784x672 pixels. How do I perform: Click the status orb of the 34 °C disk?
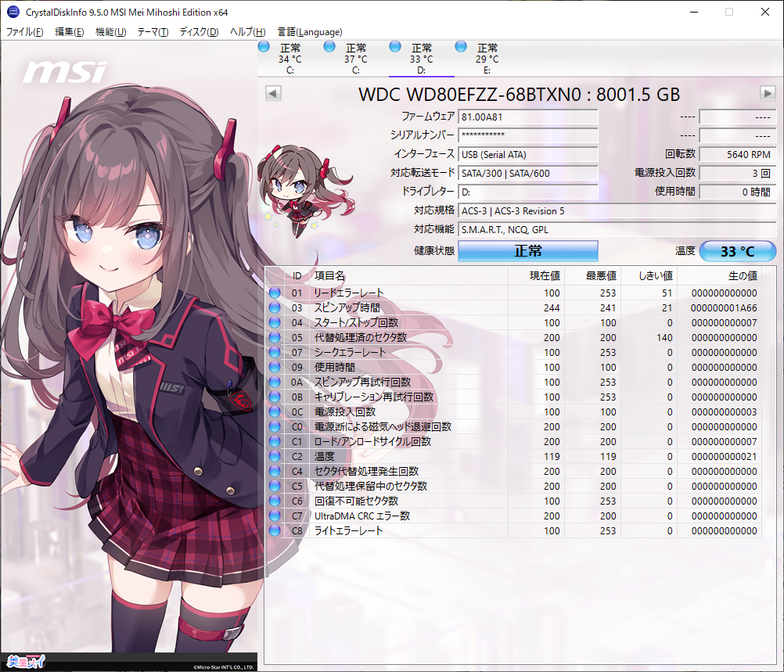point(264,46)
